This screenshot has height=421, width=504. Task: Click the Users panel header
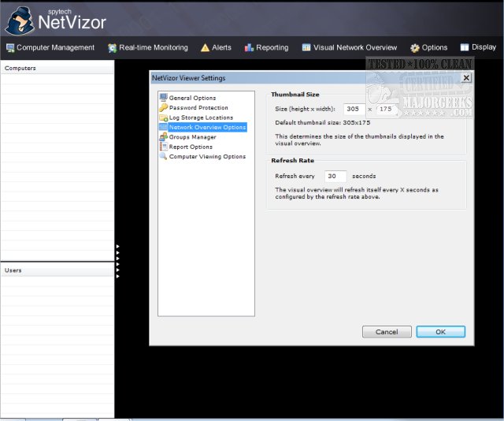coord(57,270)
